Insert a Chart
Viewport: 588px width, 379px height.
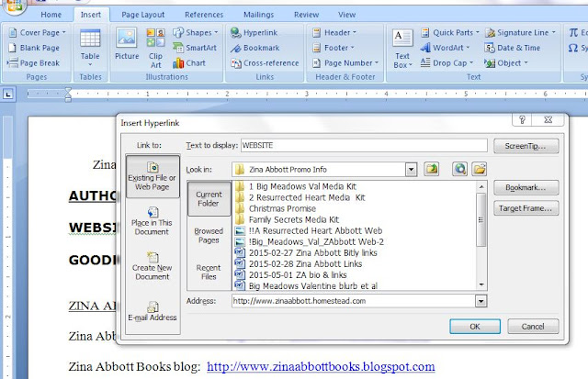pyautogui.click(x=189, y=63)
